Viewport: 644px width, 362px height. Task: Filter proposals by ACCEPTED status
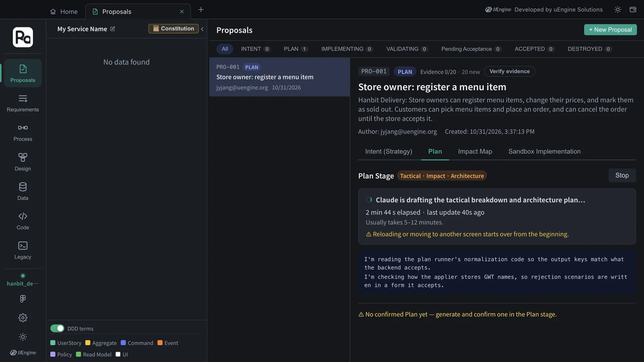pos(535,49)
